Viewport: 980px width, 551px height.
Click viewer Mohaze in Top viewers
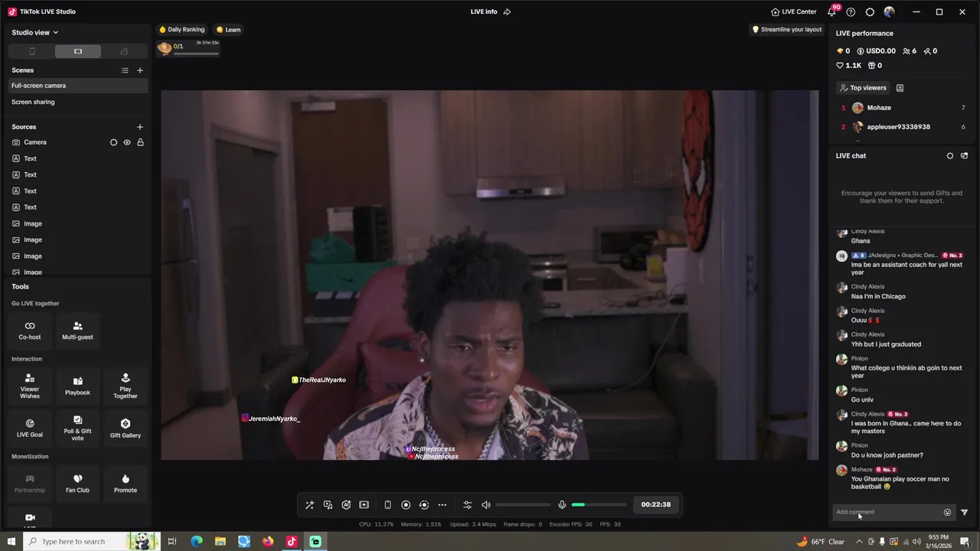(879, 108)
